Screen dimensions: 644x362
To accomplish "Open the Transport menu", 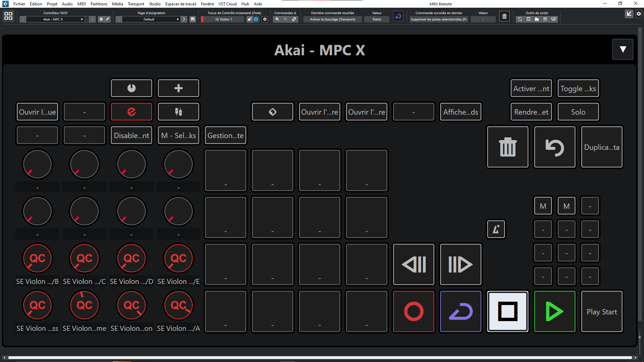I will click(136, 4).
